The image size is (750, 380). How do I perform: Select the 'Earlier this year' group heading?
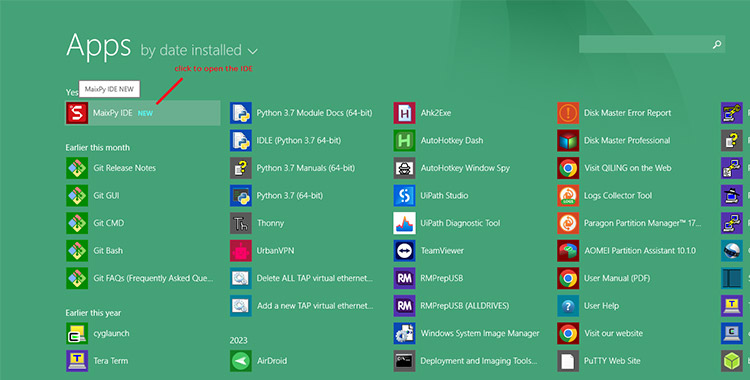click(x=93, y=313)
